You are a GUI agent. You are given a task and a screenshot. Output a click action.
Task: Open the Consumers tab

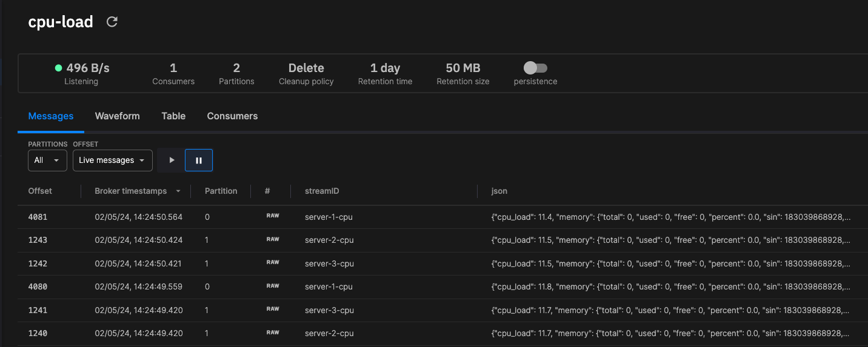(232, 116)
